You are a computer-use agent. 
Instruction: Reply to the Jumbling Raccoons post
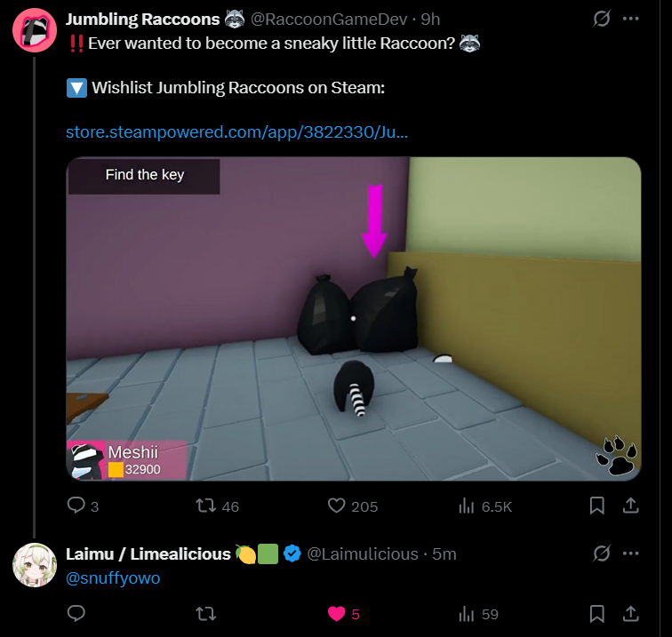click(x=76, y=506)
